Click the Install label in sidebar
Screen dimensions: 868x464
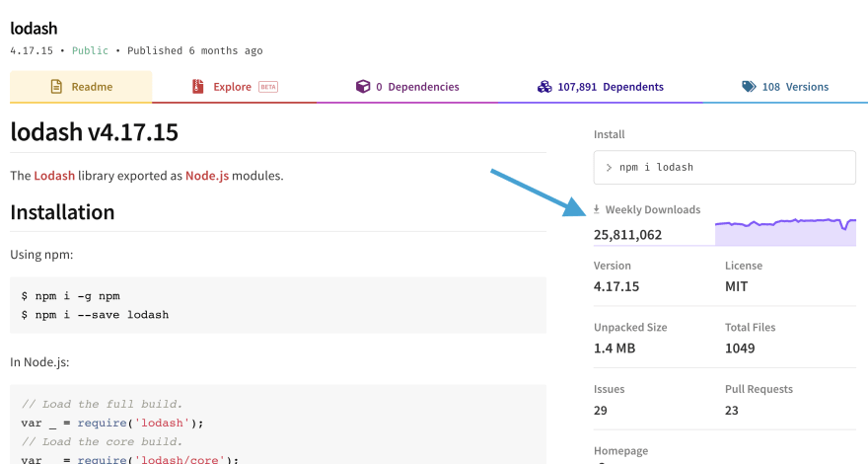click(x=609, y=134)
